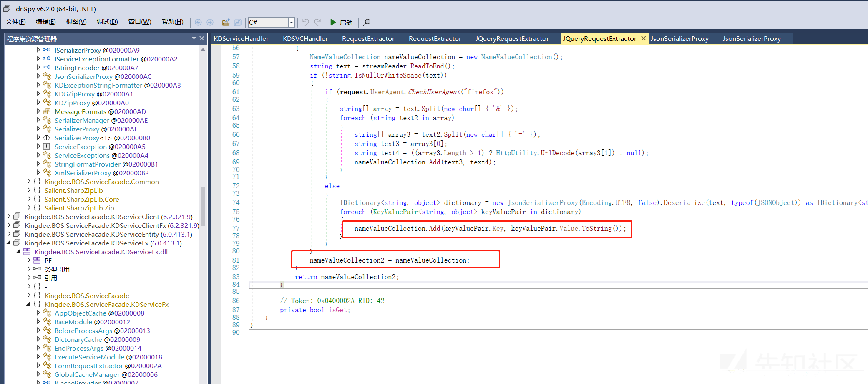Screen dimensions: 868x384
Task: Switch to the KDSVCHandler tab
Action: coord(305,38)
